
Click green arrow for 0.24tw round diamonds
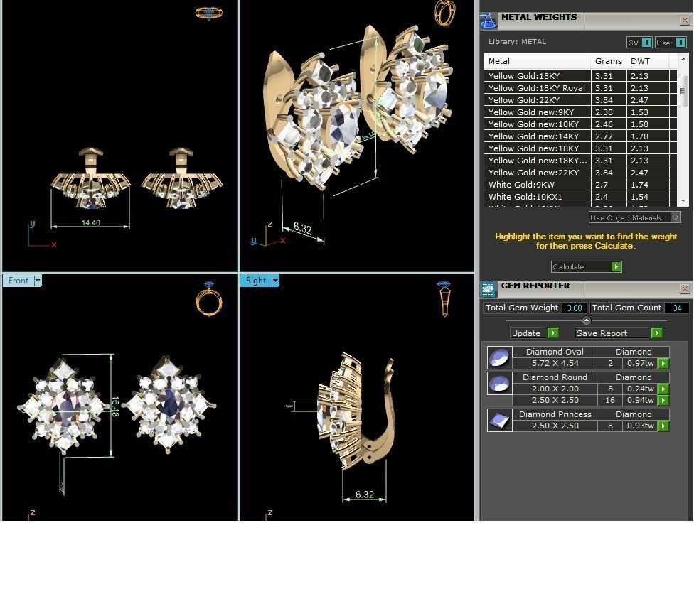coord(663,389)
